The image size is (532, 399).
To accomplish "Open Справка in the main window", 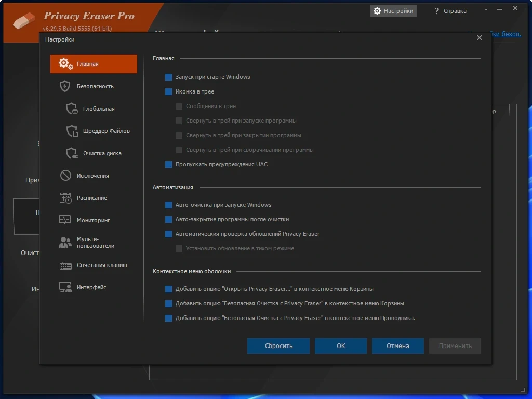I will pos(450,11).
